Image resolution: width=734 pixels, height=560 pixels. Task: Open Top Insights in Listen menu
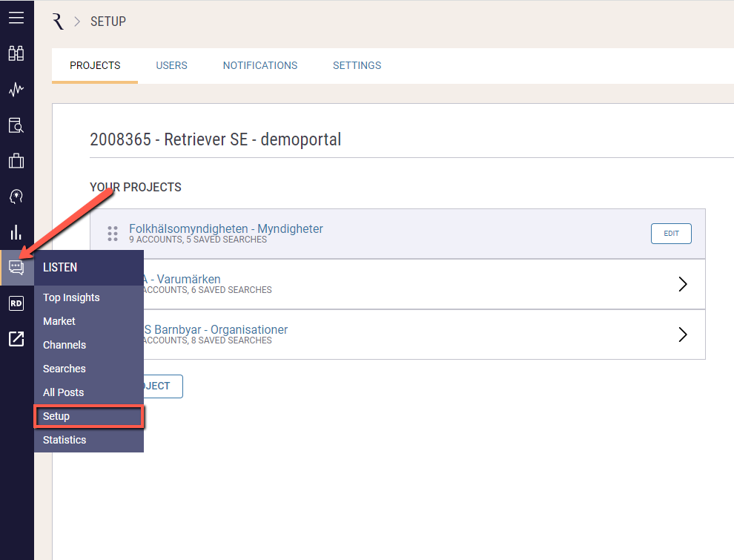tap(89, 297)
